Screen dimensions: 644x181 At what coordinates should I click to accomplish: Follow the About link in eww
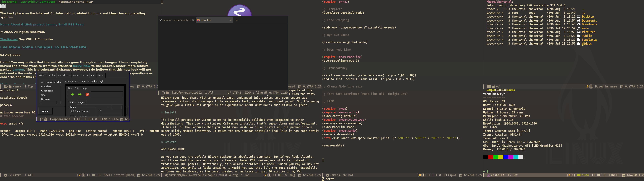click(x=15, y=24)
